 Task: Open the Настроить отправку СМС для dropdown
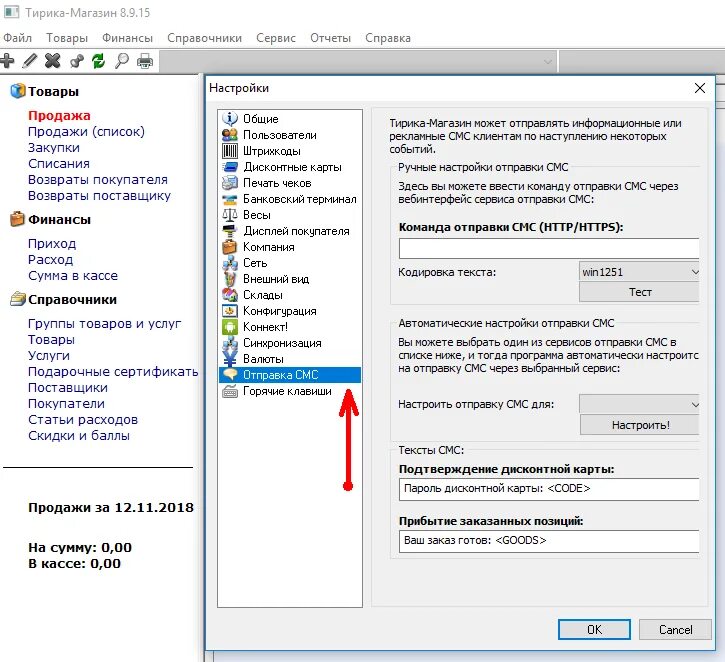[x=639, y=404]
